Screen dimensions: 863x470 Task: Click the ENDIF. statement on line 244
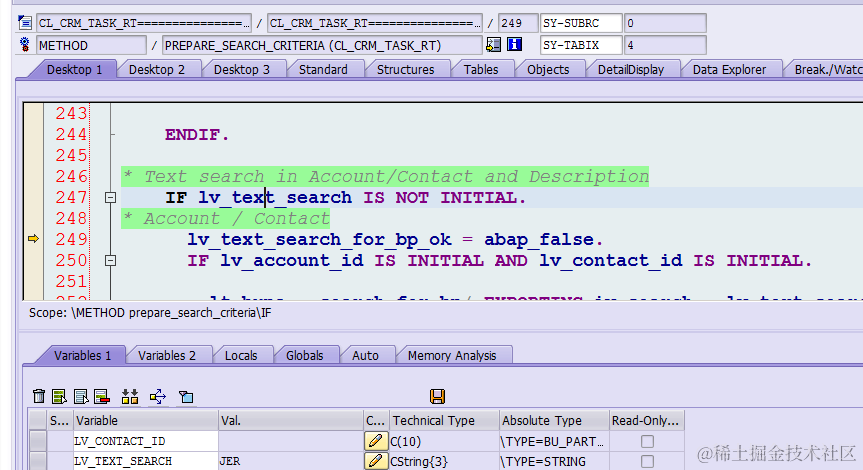pyautogui.click(x=196, y=134)
